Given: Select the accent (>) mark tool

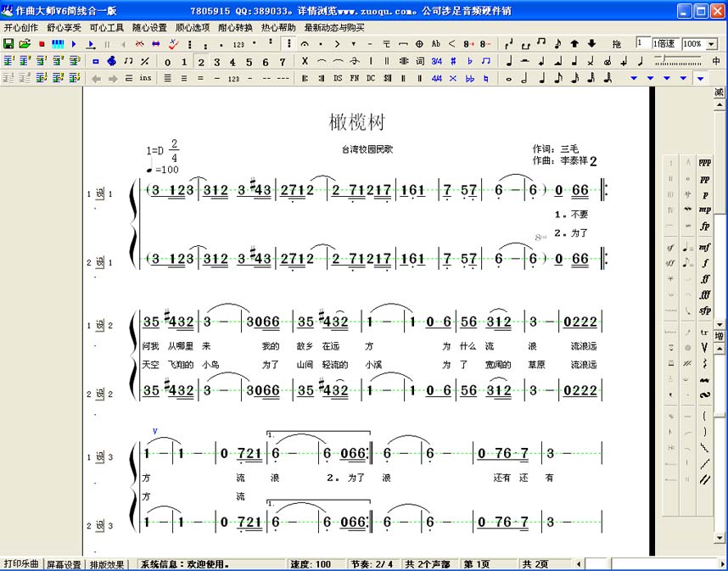Looking at the screenshot, I should click(x=337, y=44).
